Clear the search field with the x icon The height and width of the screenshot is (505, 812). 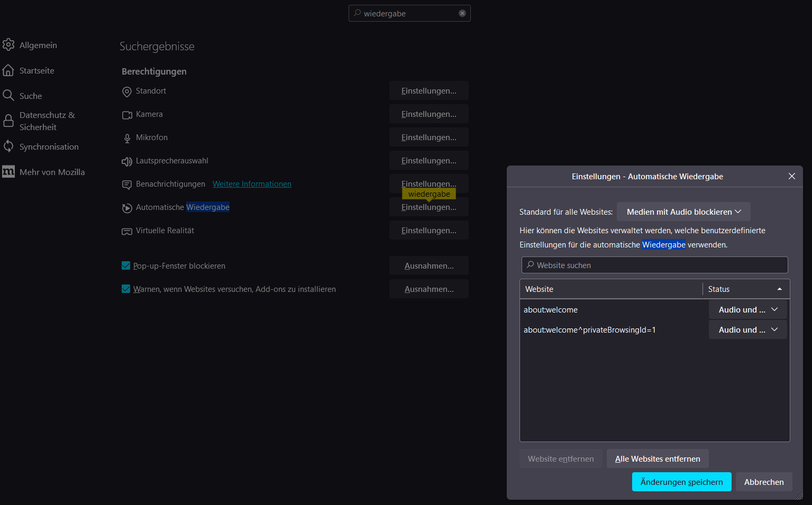[462, 13]
